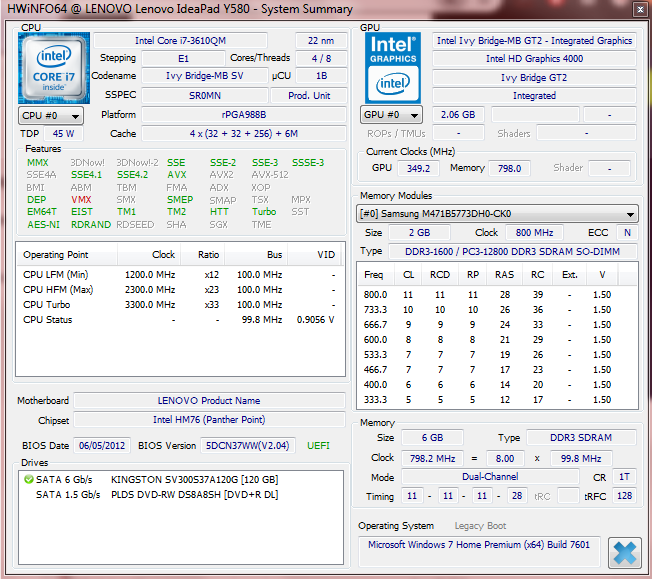Click the Freq column header in the memory timings table

click(x=374, y=275)
